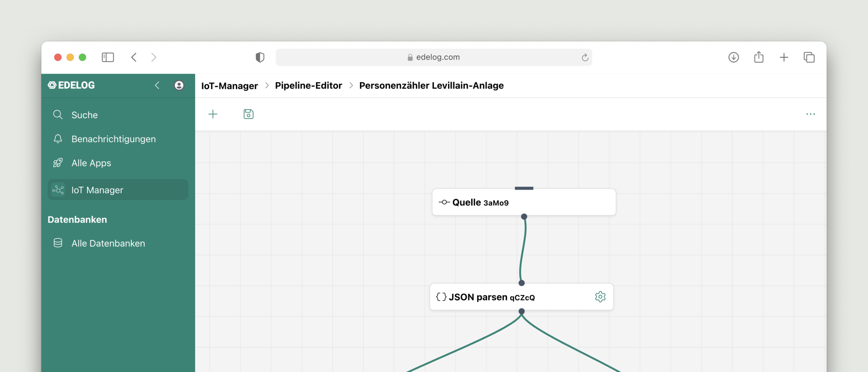Toggle the Safari sidebar button
Screen dimensions: 868x372
pyautogui.click(x=108, y=57)
